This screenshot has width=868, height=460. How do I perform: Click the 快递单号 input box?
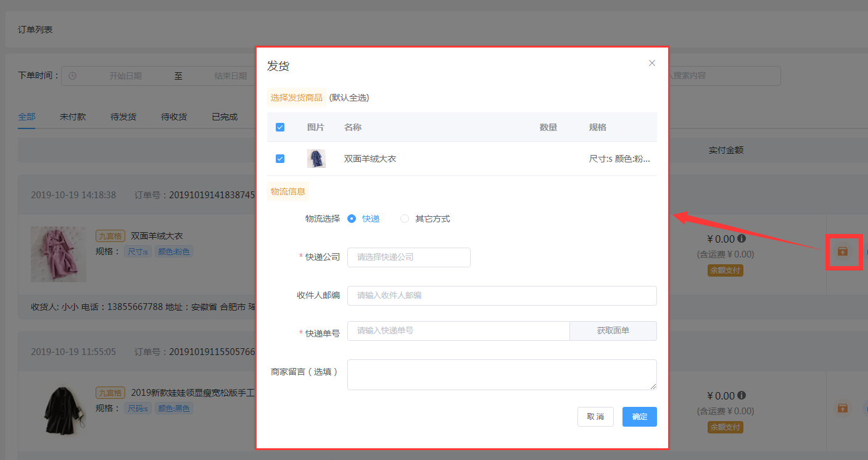458,331
